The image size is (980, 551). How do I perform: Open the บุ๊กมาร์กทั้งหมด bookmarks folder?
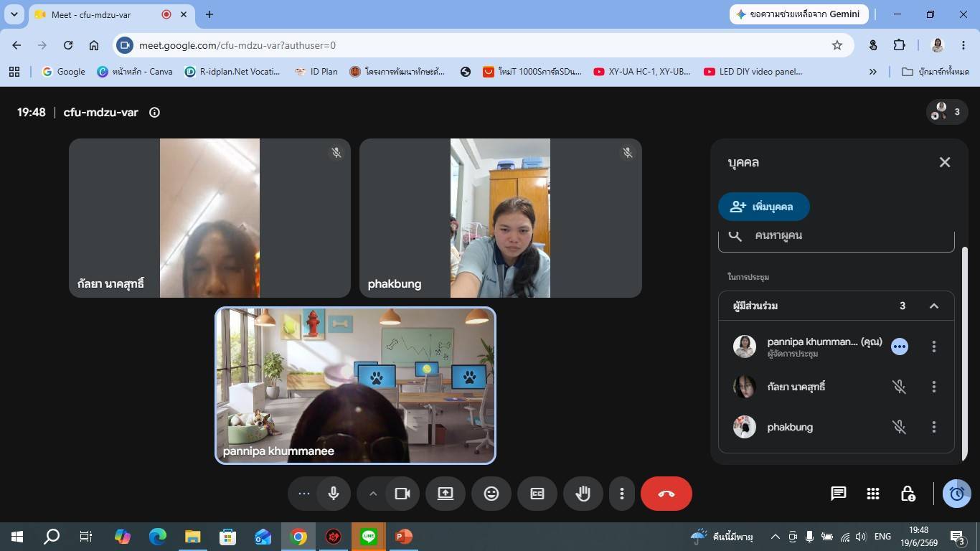tap(935, 72)
